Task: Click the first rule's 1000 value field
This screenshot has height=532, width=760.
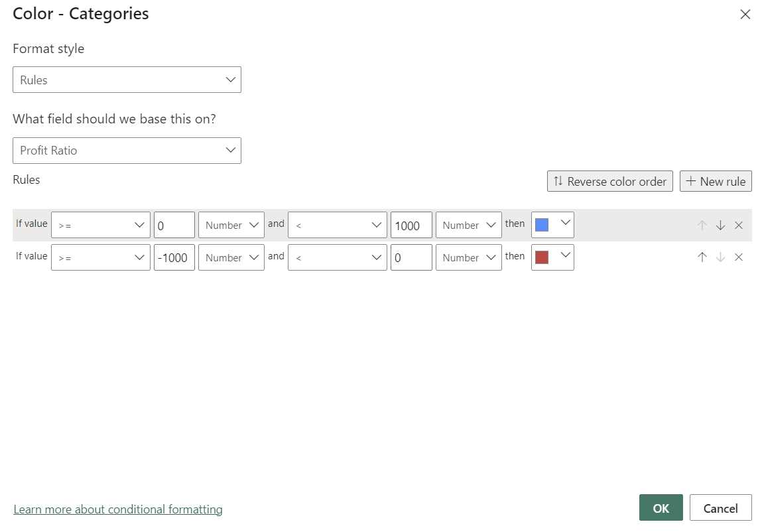Action: coord(411,225)
